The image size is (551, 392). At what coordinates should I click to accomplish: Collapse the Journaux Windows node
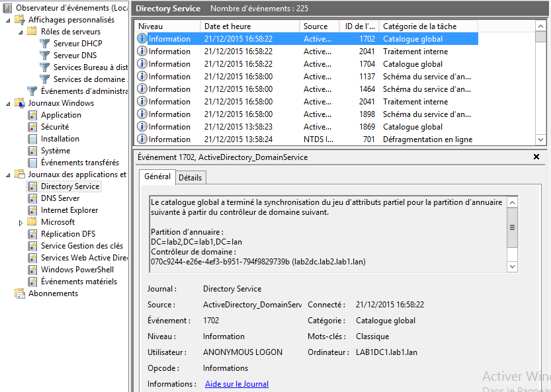coord(8,104)
